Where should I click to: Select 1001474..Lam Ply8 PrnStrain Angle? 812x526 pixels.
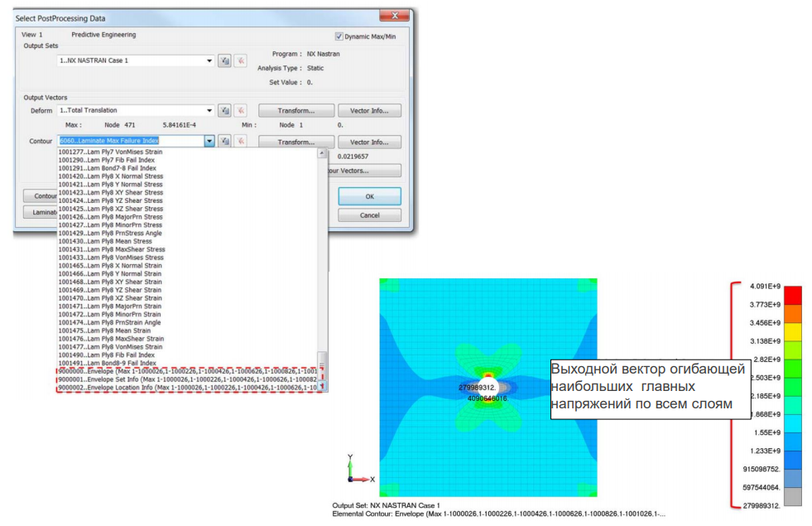click(x=110, y=322)
